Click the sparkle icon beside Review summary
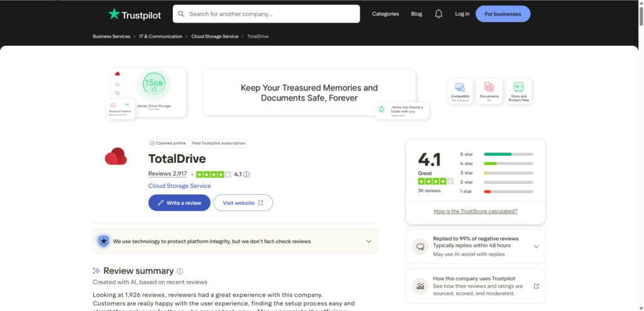The height and width of the screenshot is (311, 644). [x=96, y=271]
